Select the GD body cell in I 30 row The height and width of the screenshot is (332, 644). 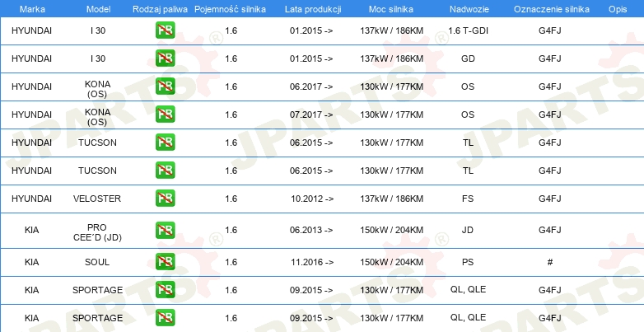468,58
